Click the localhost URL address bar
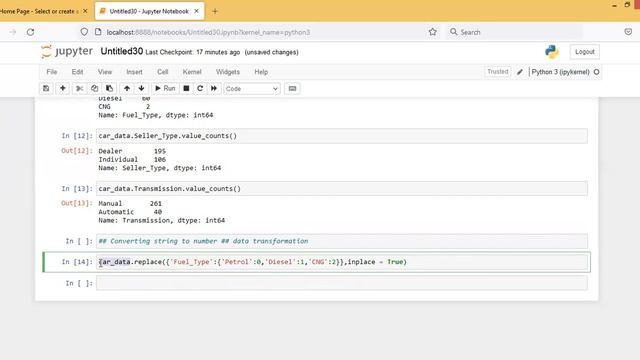This screenshot has width=640, height=360. pos(208,32)
